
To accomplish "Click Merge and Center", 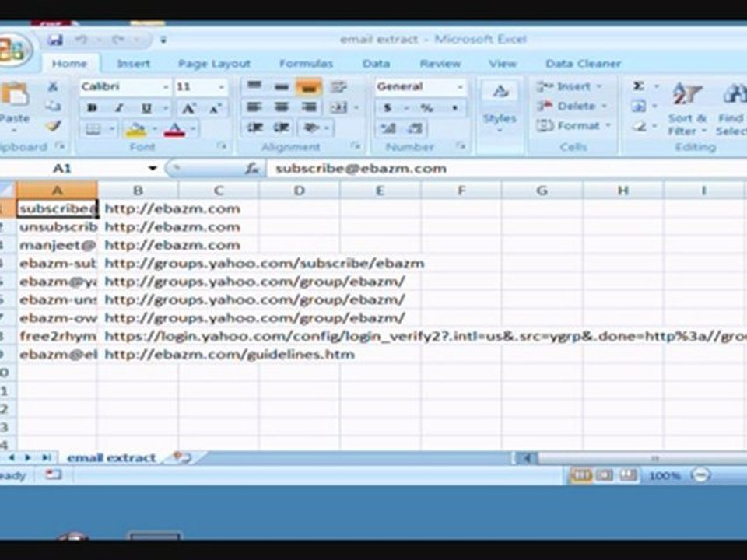I will (x=338, y=107).
